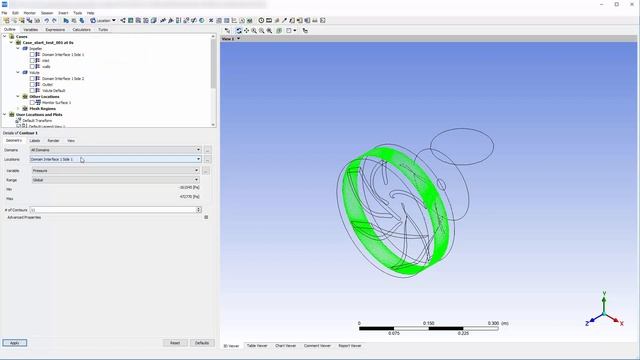Viewport: 640px width, 360px height.
Task: Open the Domains dropdown
Action: 116,150
